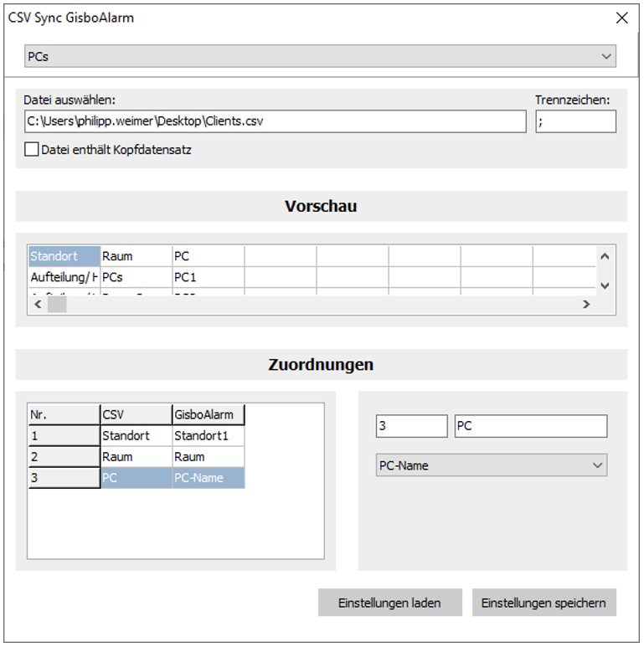Select the PCs cell in preview table

(x=137, y=277)
